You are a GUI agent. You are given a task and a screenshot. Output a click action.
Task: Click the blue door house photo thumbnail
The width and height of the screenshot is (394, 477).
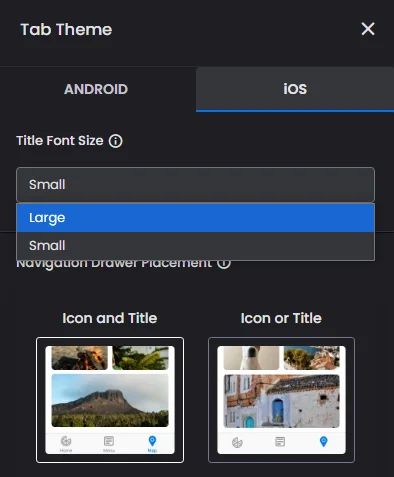[x=281, y=401]
